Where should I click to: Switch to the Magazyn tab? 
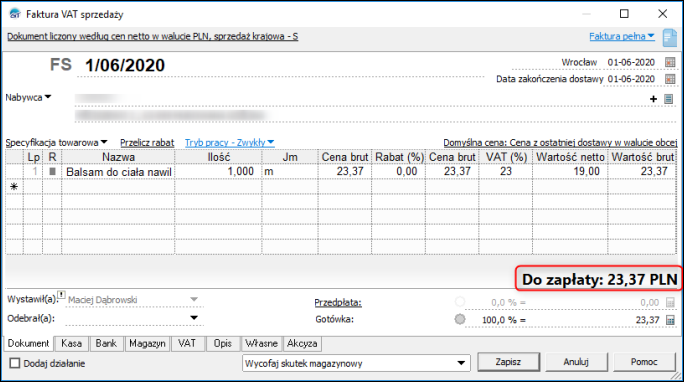tap(147, 343)
